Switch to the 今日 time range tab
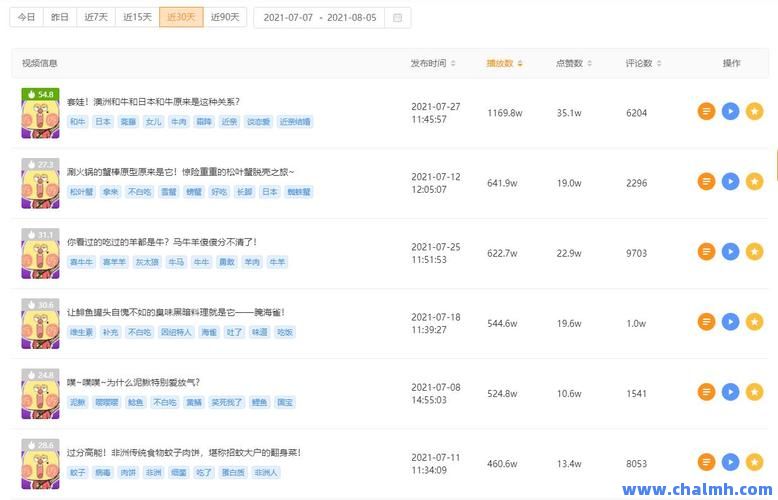This screenshot has width=778, height=500. [26, 17]
